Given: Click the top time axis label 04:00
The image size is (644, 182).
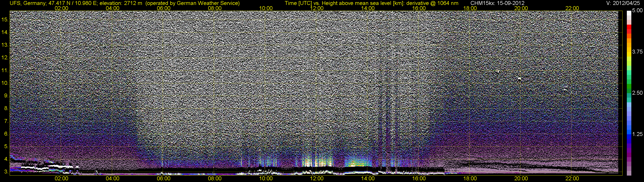Looking at the screenshot, I should click(x=112, y=8).
